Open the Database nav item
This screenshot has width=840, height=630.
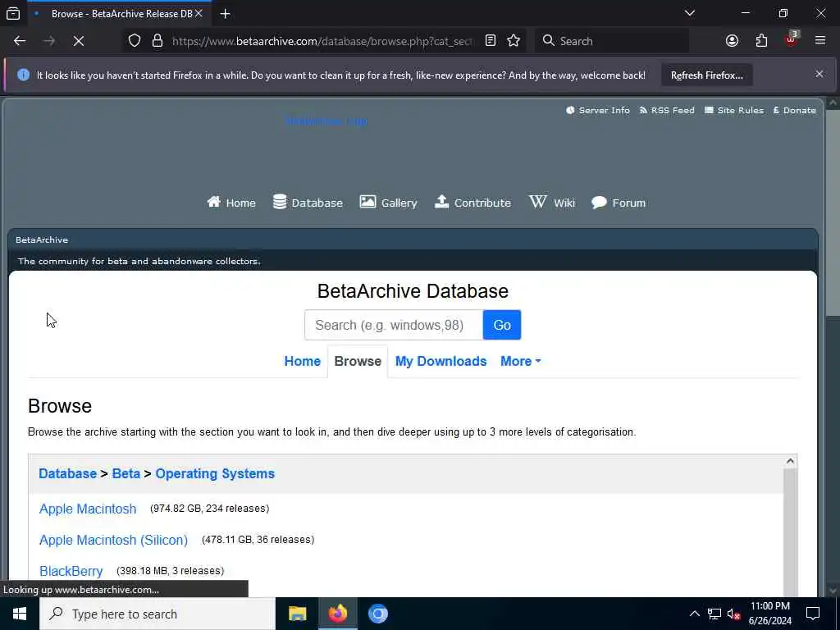[x=308, y=203]
